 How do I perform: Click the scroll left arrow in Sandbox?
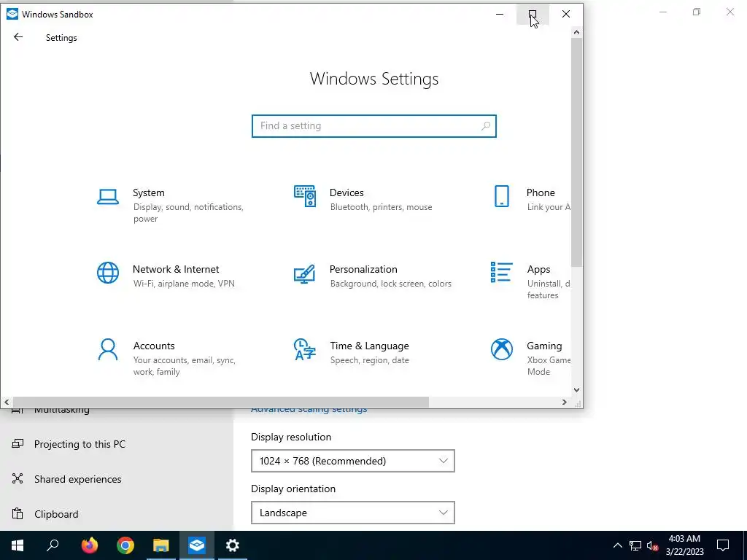tap(7, 402)
